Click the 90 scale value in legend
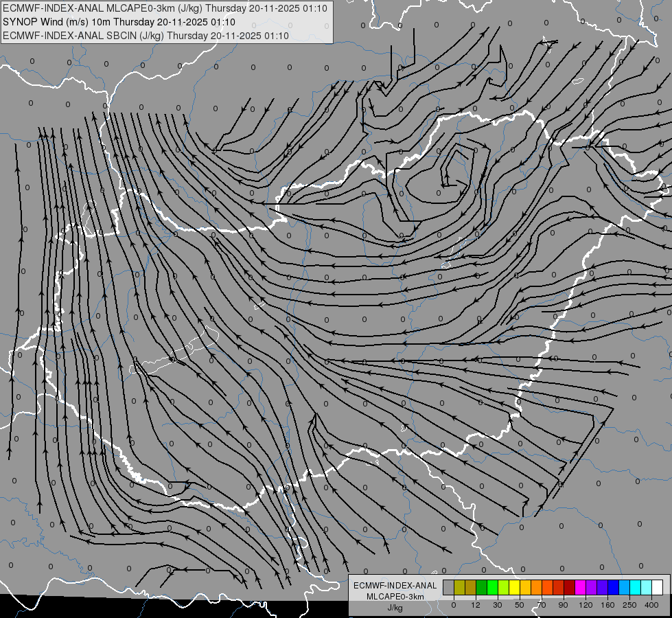 563,606
